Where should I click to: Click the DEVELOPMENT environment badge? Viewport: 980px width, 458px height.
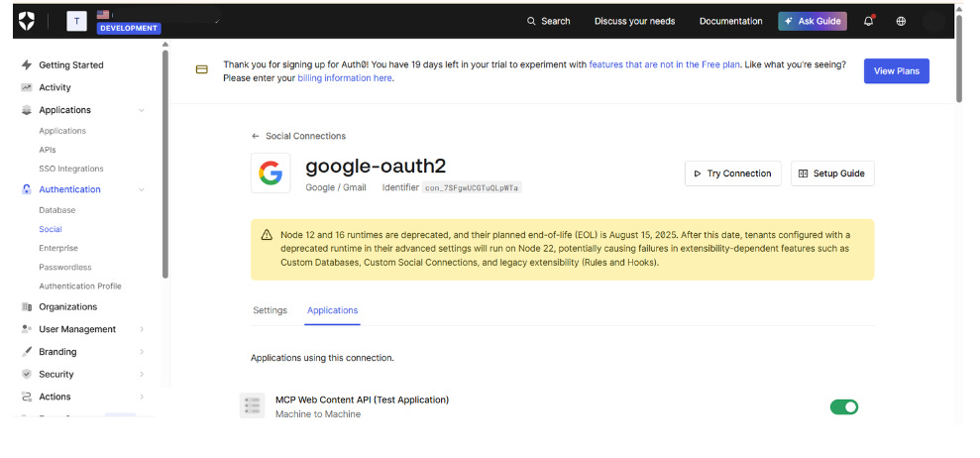129,28
